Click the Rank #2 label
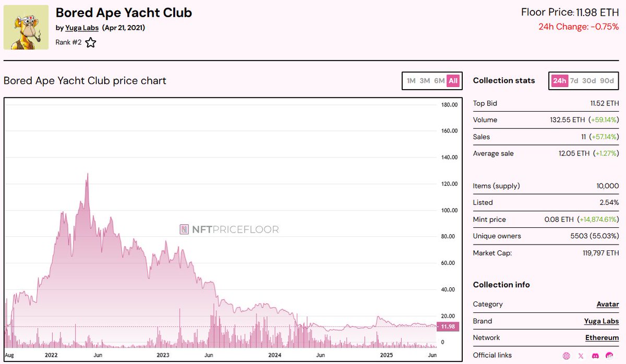 click(69, 43)
